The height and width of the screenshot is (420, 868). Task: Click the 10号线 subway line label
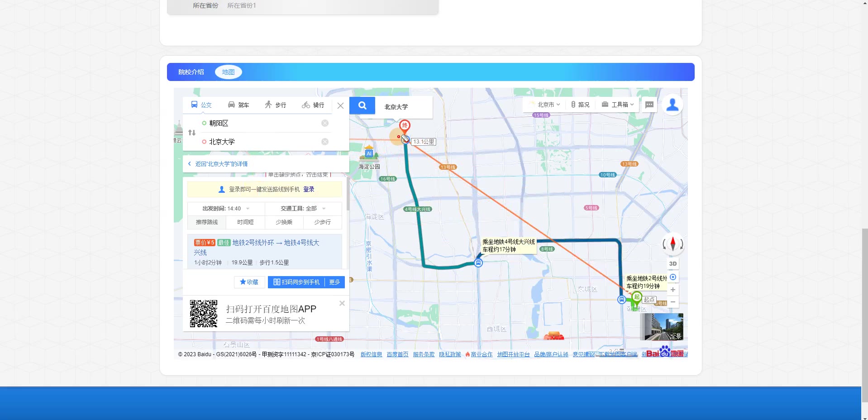tap(607, 175)
